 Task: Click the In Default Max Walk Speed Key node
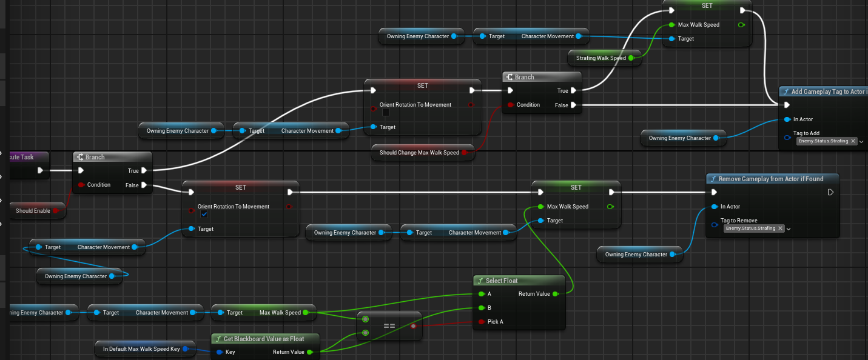point(141,349)
